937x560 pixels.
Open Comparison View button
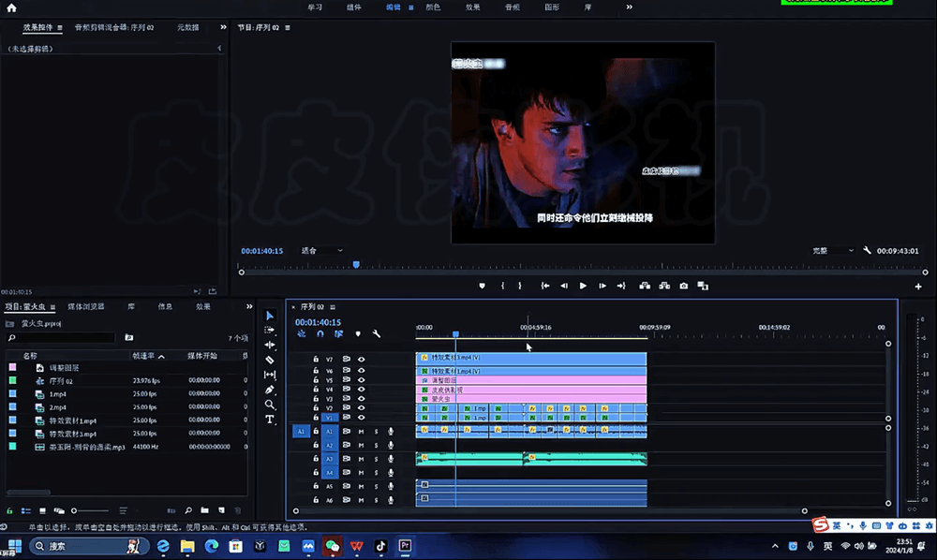point(703,286)
